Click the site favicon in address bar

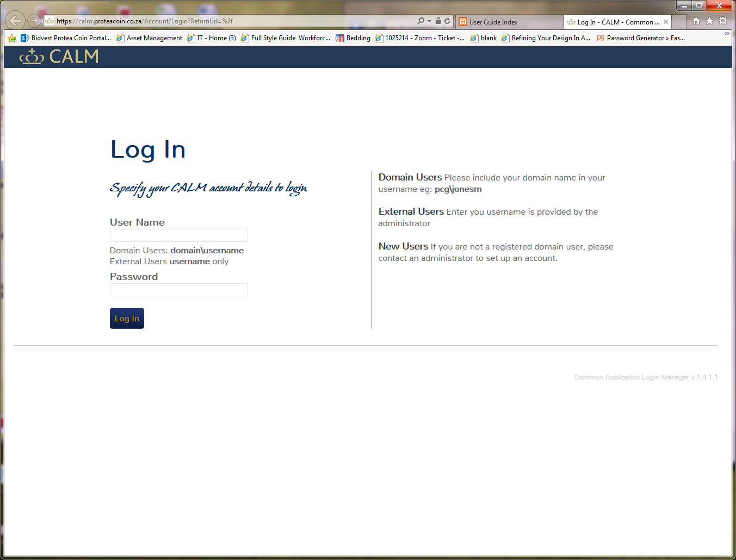(x=50, y=21)
